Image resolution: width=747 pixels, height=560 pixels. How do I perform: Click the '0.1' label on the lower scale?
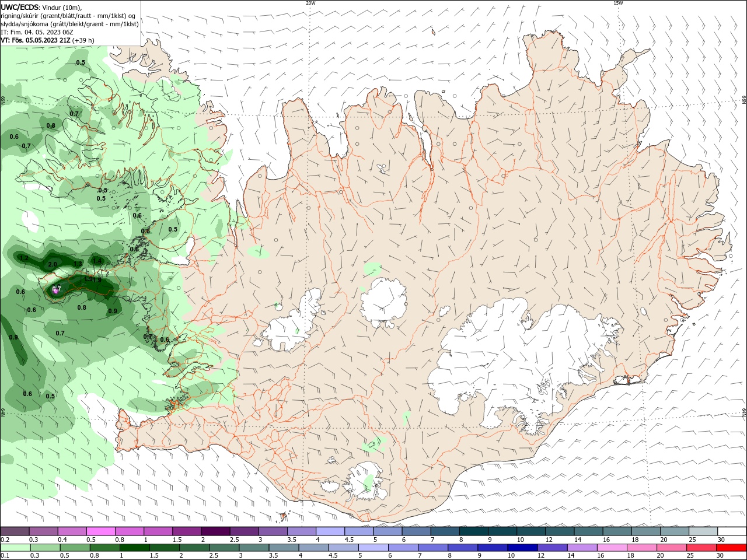(5, 556)
